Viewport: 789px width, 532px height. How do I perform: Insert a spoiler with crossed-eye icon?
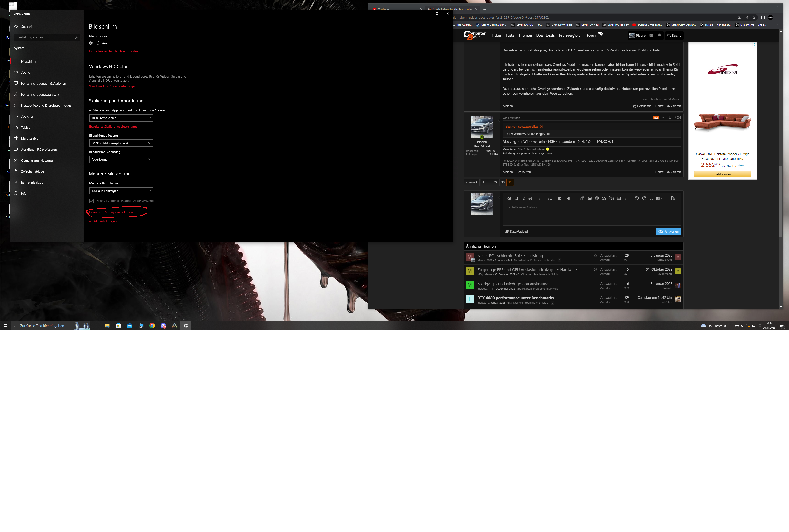(611, 198)
